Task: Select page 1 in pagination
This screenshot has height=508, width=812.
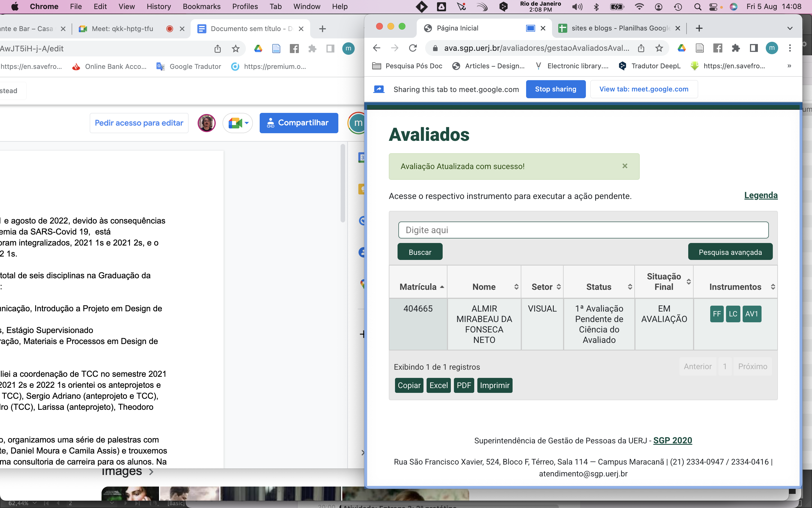Action: [725, 366]
